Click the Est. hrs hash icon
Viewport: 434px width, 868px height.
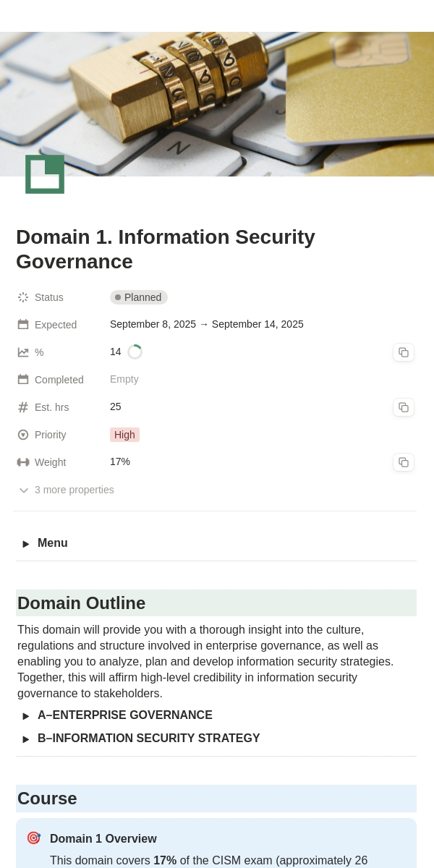coord(23,407)
